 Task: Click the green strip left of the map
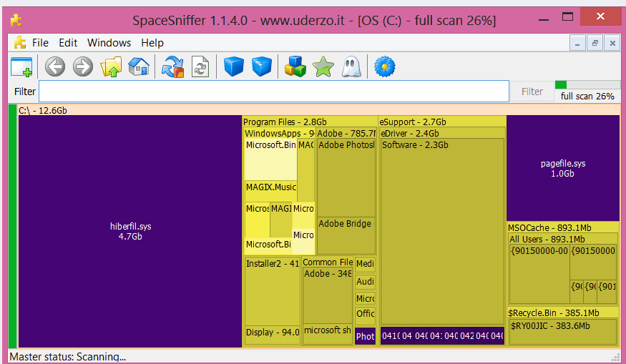point(12,226)
